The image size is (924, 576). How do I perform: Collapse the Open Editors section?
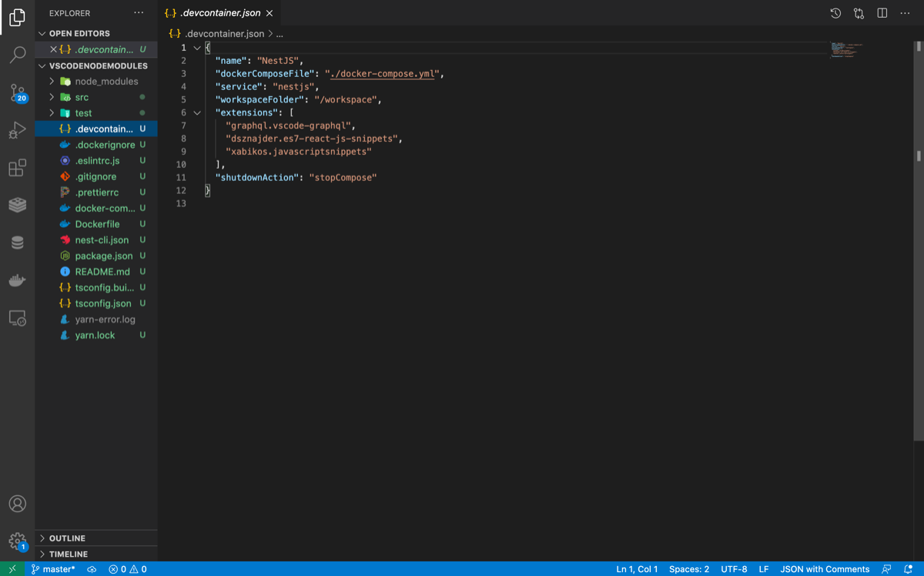96,33
